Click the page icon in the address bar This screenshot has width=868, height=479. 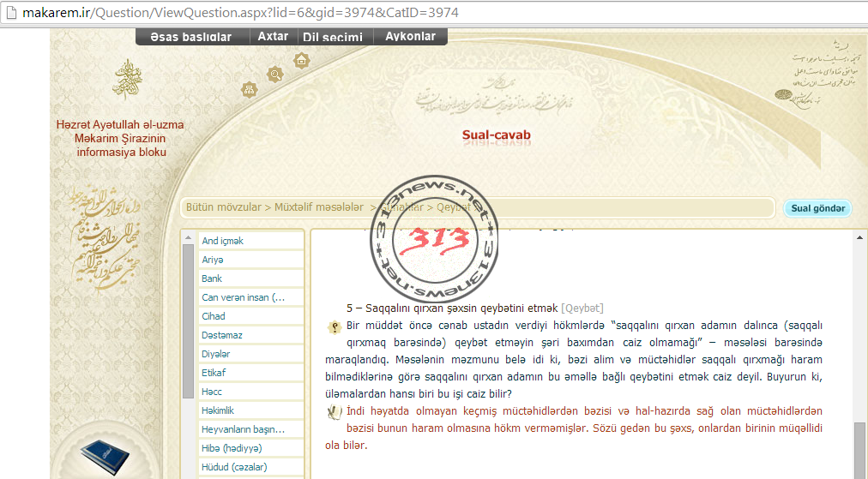(x=11, y=12)
